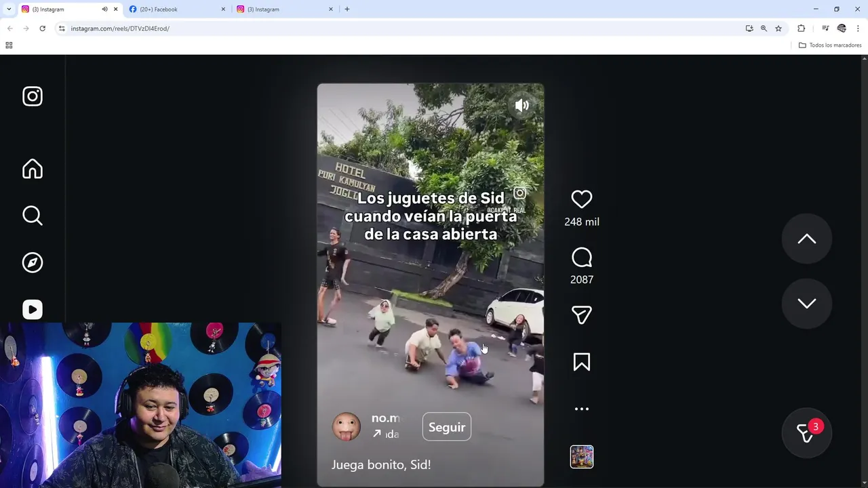This screenshot has height=488, width=868.
Task: Click the Seguir follow button
Action: pyautogui.click(x=447, y=427)
